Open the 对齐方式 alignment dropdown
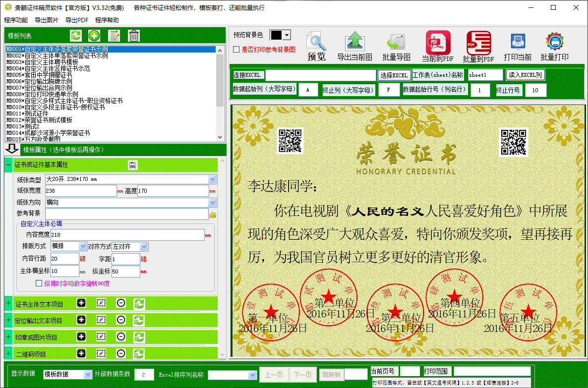Viewport: 588px width, 388px height. tap(144, 246)
